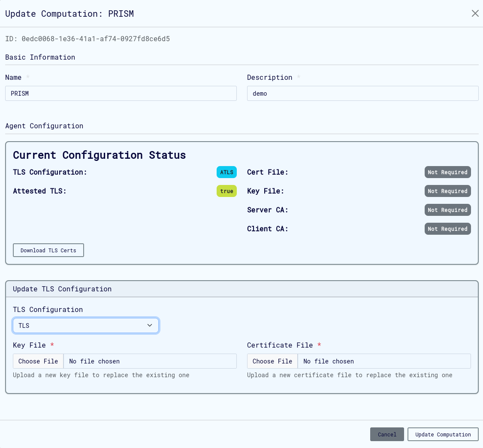Viewport: 483px width, 448px height.
Task: Click the Basic Information section title
Action: point(40,58)
